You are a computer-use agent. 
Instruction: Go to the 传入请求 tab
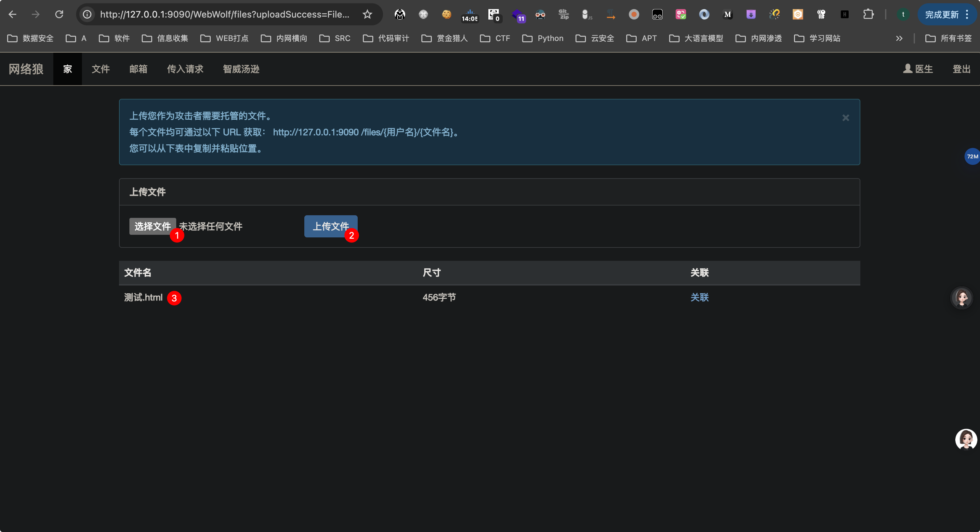(185, 69)
